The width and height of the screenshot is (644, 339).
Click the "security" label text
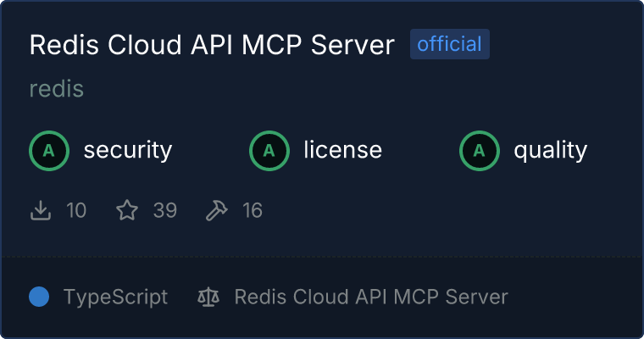click(127, 151)
